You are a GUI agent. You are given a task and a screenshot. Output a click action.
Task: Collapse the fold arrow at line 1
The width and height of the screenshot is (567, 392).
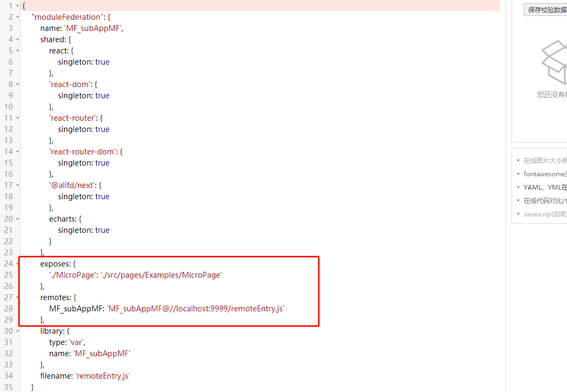pyautogui.click(x=17, y=6)
